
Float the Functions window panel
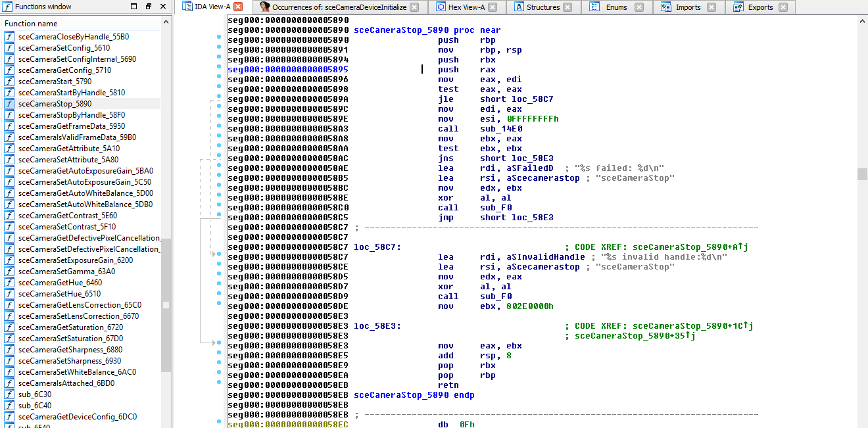(149, 7)
